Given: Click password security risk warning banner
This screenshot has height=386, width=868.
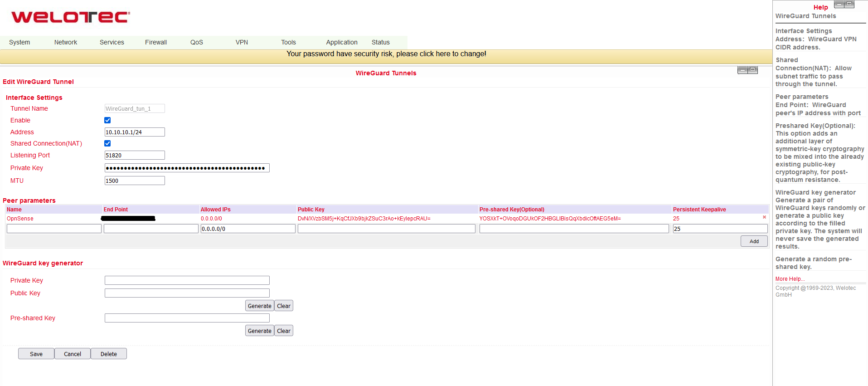Looking at the screenshot, I should 386,54.
